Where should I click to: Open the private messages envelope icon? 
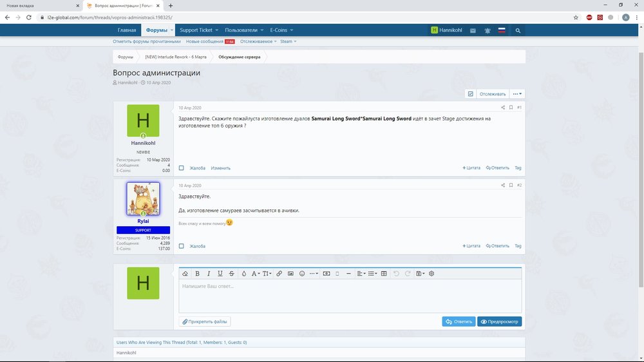[x=473, y=30]
